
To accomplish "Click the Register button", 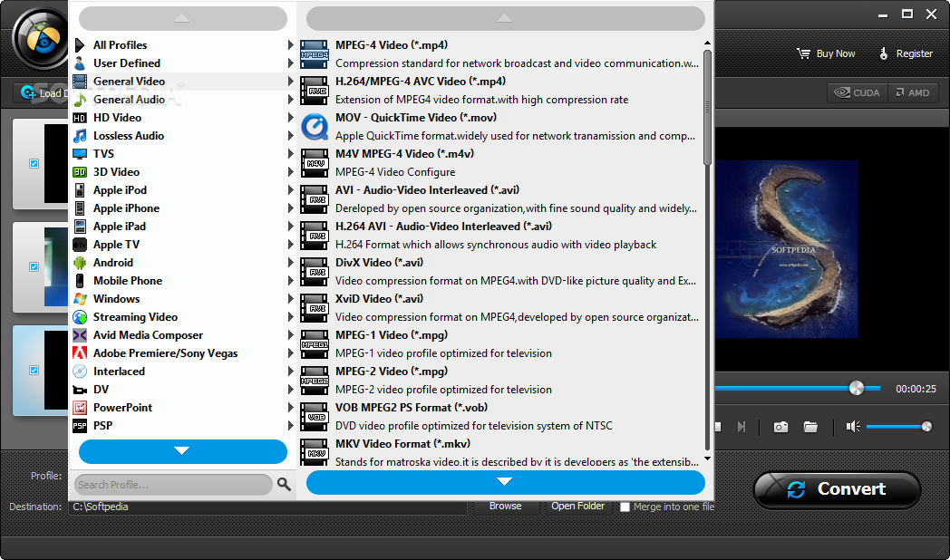I will tap(906, 53).
